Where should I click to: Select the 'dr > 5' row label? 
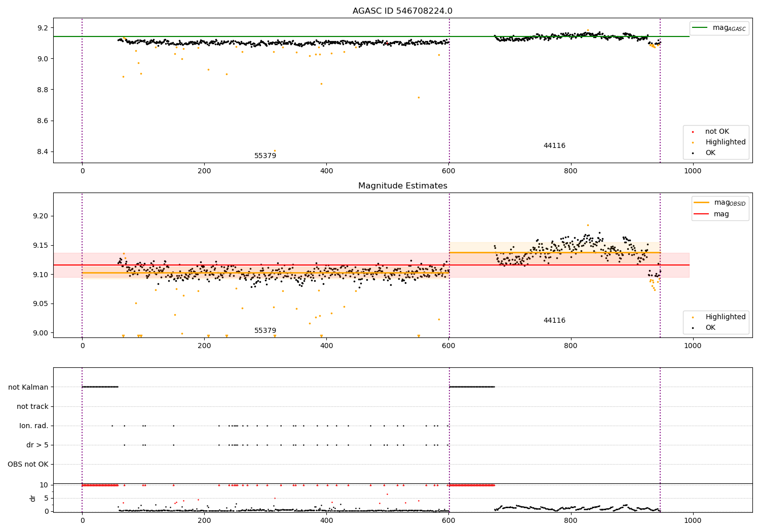pos(37,445)
